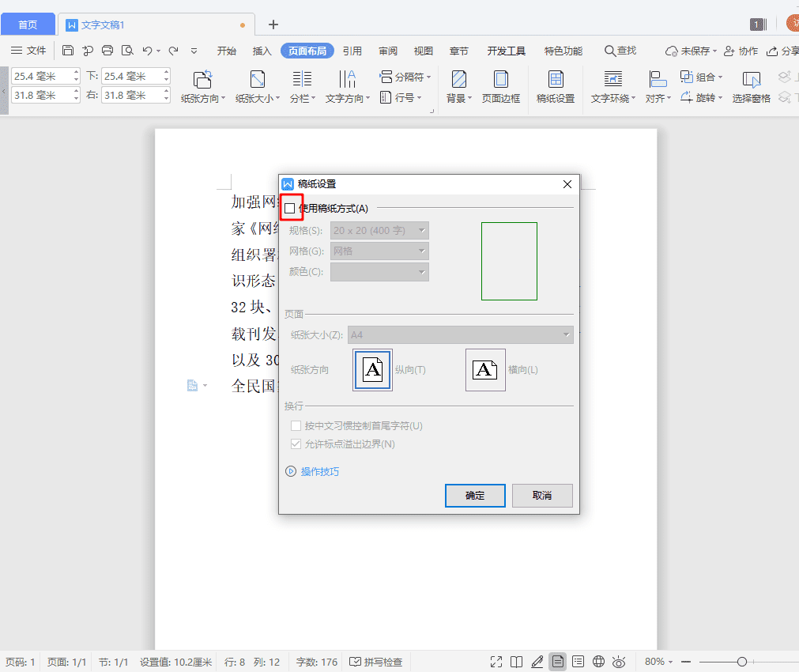Switch to 审阅 ribbon tab

388,51
